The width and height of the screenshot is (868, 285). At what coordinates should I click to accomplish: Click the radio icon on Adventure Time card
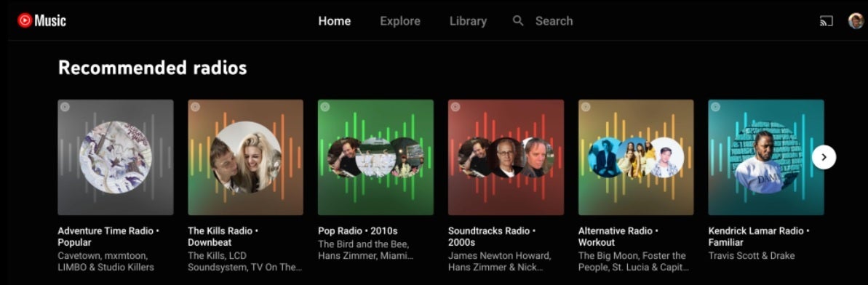(65, 107)
